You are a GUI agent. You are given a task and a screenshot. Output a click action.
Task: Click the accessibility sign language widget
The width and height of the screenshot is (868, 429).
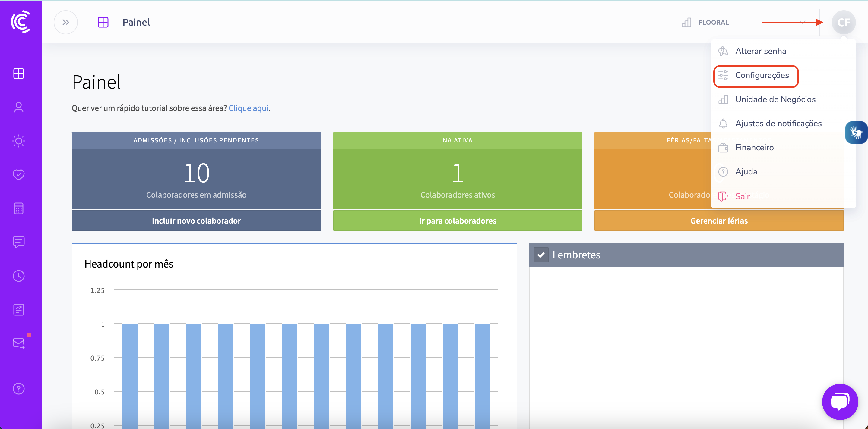tap(856, 132)
